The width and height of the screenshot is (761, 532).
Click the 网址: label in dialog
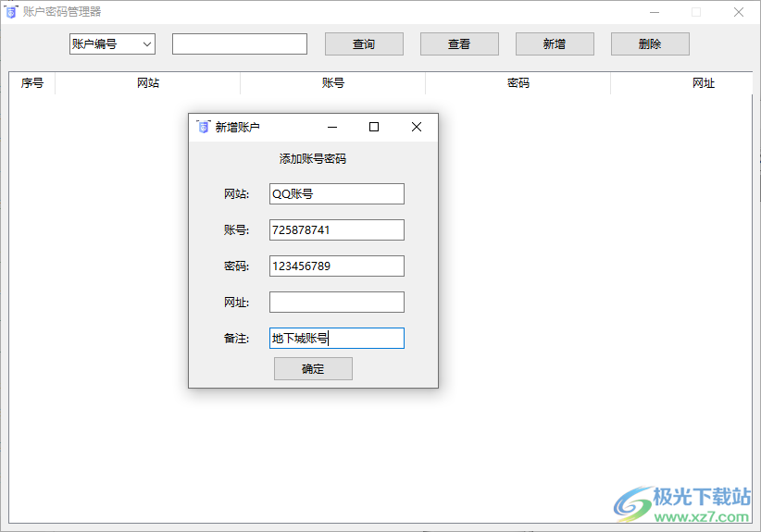click(236, 303)
